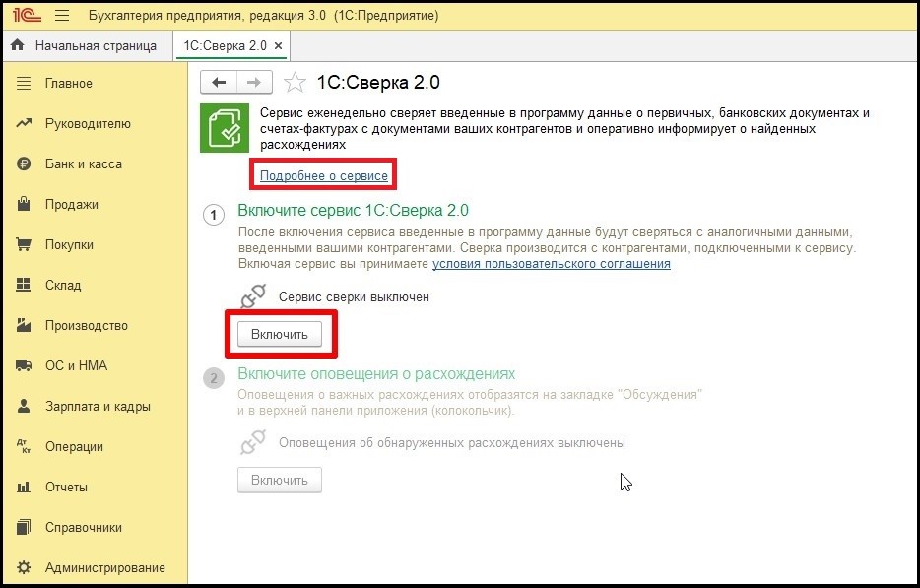
Task: Open условия пользовательского соглашения link
Action: tap(552, 264)
